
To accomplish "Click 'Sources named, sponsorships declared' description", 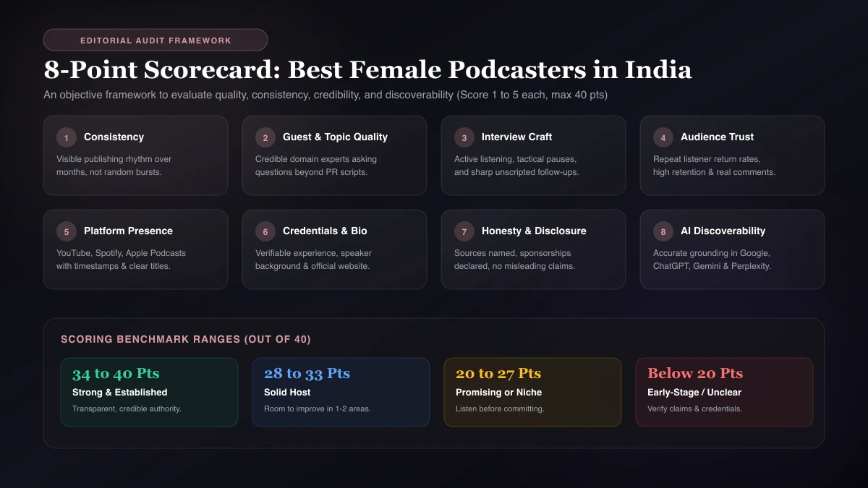I will 514,260.
